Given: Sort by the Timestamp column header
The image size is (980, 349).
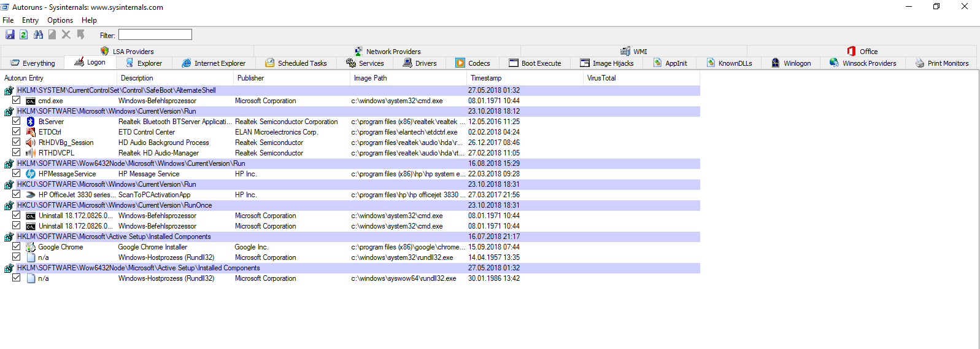Looking at the screenshot, I should click(525, 78).
